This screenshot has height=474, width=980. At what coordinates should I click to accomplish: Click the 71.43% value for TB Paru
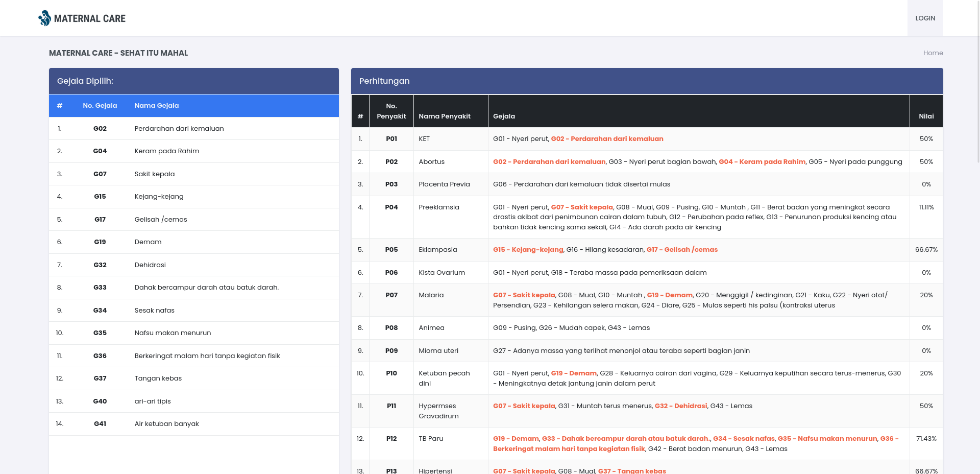point(926,439)
